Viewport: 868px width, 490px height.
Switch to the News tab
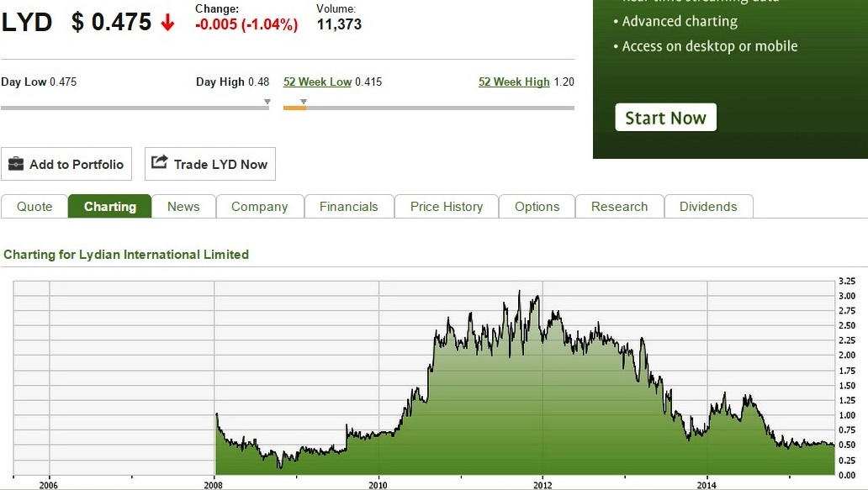point(183,206)
